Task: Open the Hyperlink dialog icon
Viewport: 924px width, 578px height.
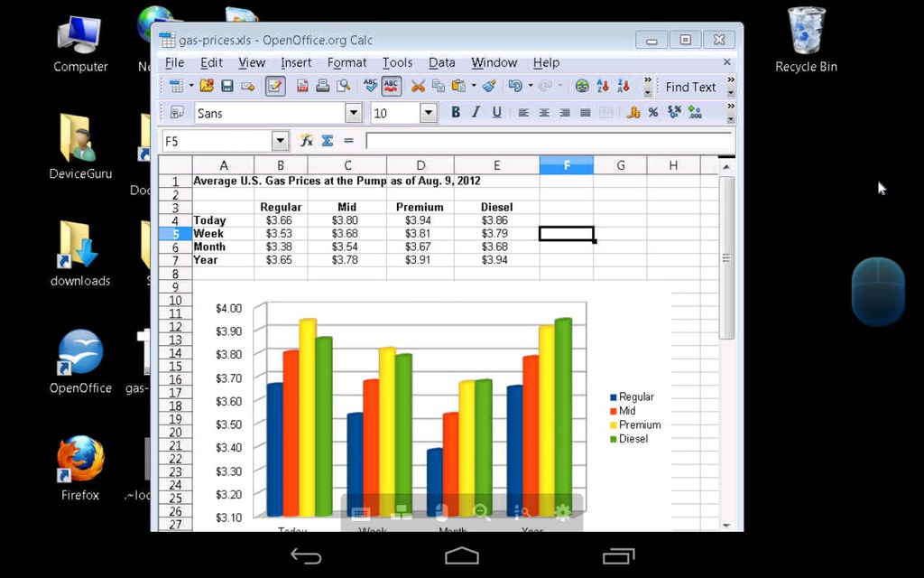Action: pos(582,86)
